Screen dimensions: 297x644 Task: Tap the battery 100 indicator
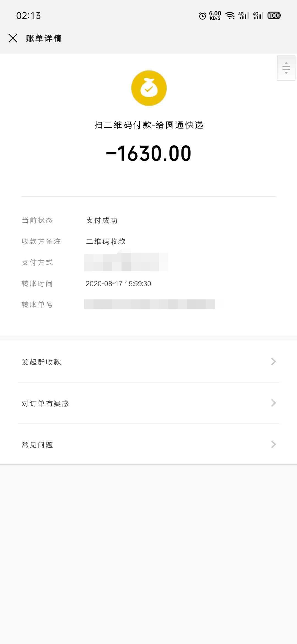pyautogui.click(x=274, y=16)
